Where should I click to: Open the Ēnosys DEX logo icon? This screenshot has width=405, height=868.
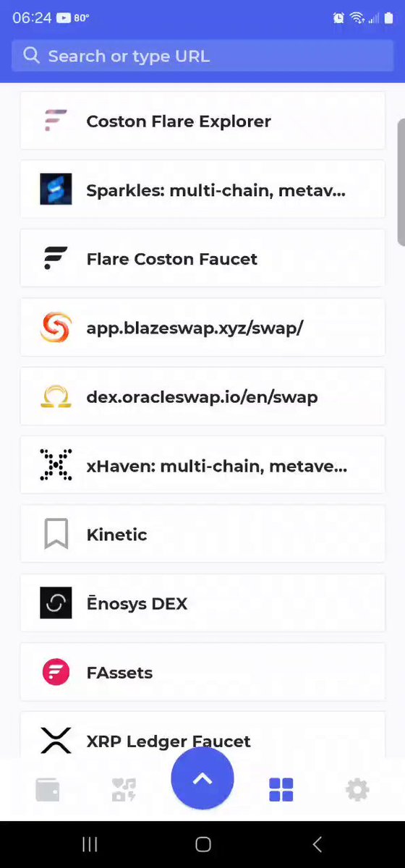(56, 603)
